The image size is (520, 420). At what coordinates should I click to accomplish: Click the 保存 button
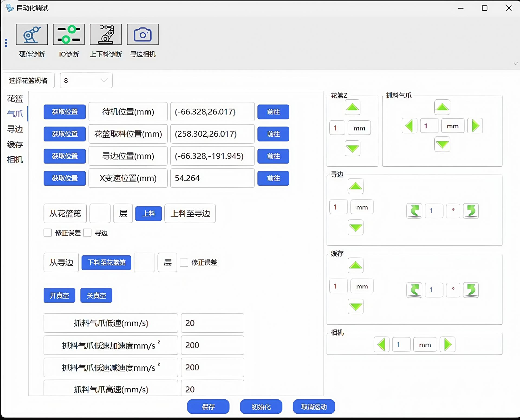(x=208, y=407)
